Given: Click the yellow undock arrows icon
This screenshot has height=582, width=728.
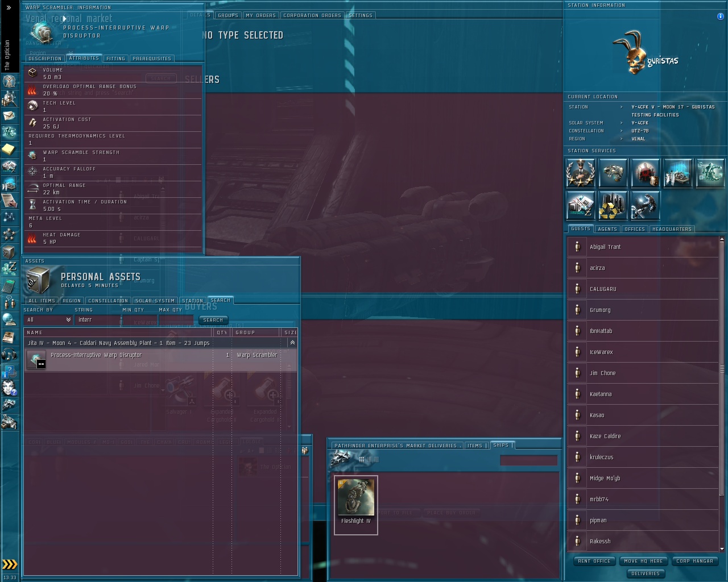Looking at the screenshot, I should (x=10, y=564).
